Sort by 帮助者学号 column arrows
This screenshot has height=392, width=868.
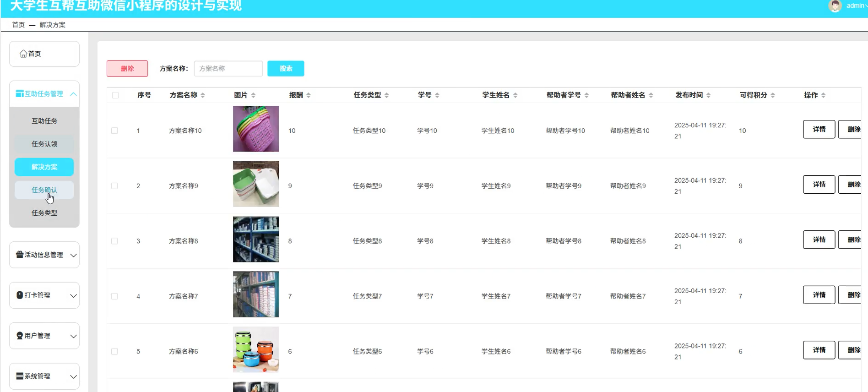click(x=586, y=95)
